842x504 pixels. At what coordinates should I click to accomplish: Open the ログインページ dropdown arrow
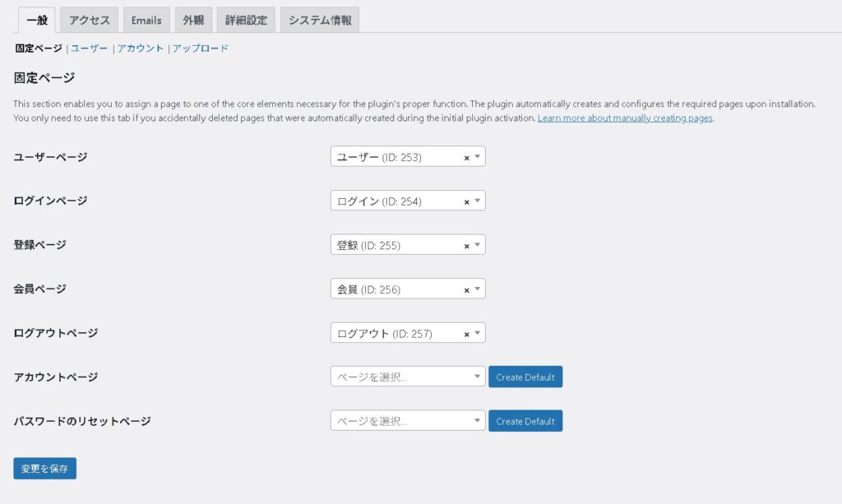click(478, 201)
